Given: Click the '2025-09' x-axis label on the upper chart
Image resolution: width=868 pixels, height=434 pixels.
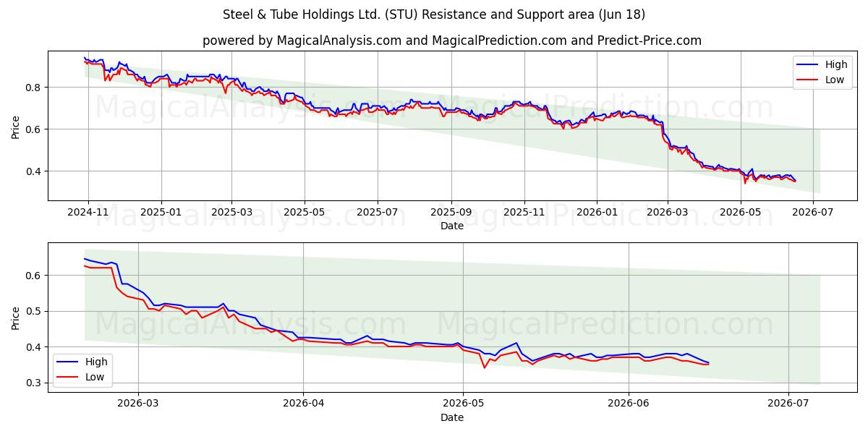Looking at the screenshot, I should 451,212.
